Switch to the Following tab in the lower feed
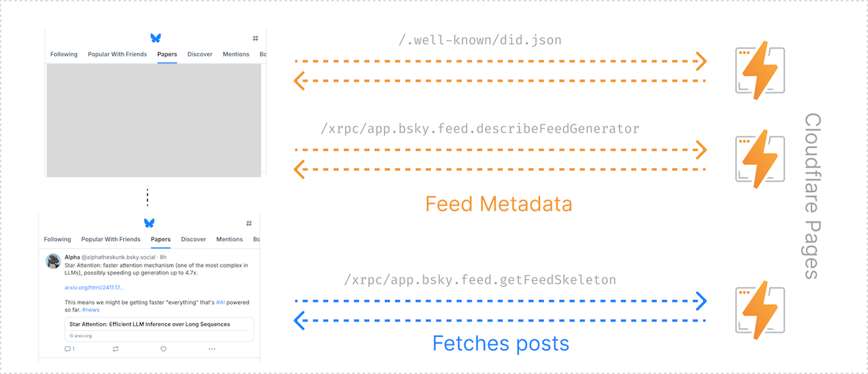Screen dimensions: 868x374 58,240
